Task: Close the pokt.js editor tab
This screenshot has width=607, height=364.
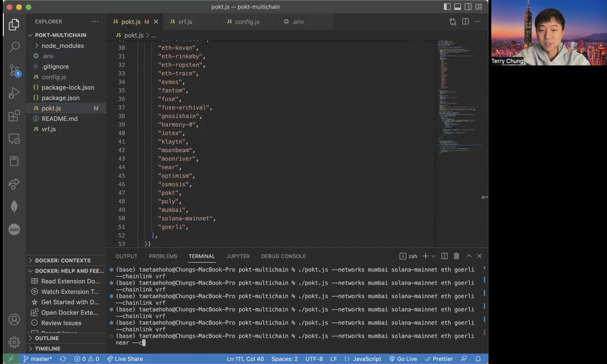Action: coord(156,22)
